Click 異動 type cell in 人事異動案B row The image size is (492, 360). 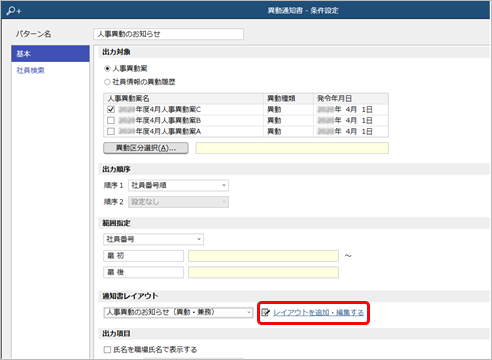[288, 120]
